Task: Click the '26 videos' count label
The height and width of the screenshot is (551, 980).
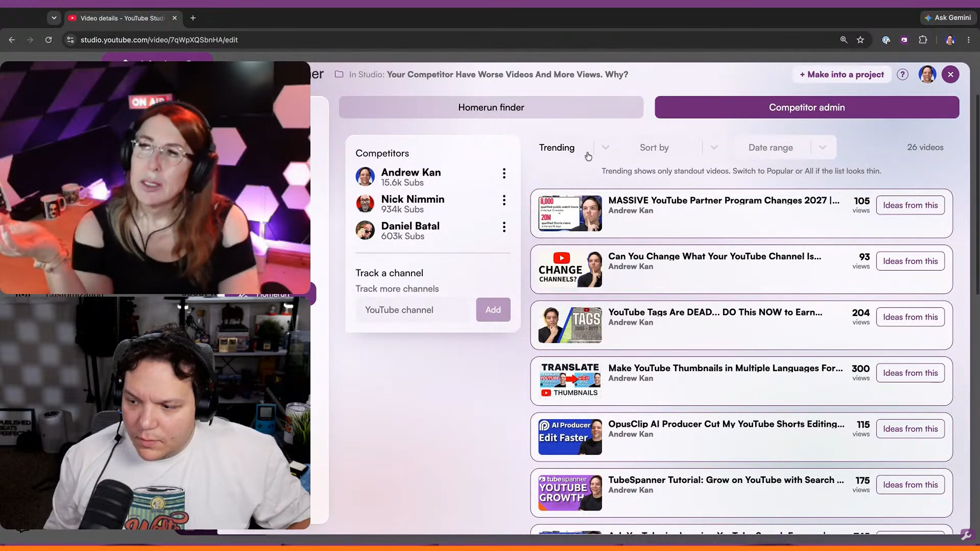Action: (x=925, y=147)
